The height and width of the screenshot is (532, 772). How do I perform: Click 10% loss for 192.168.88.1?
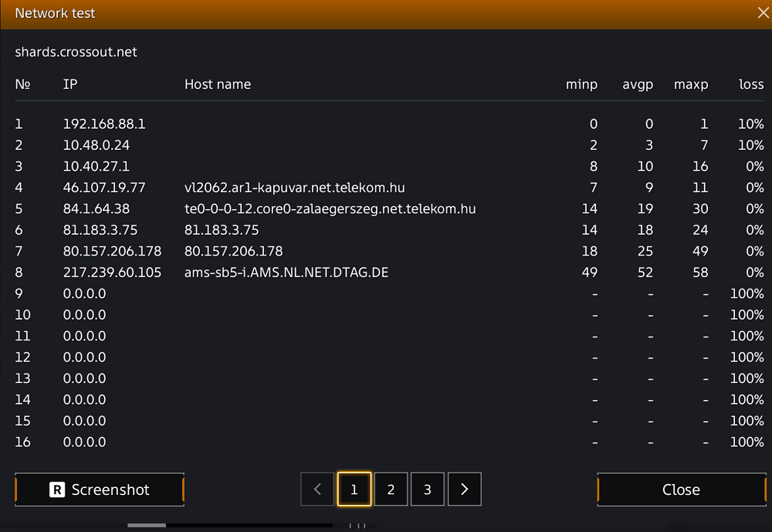point(751,124)
